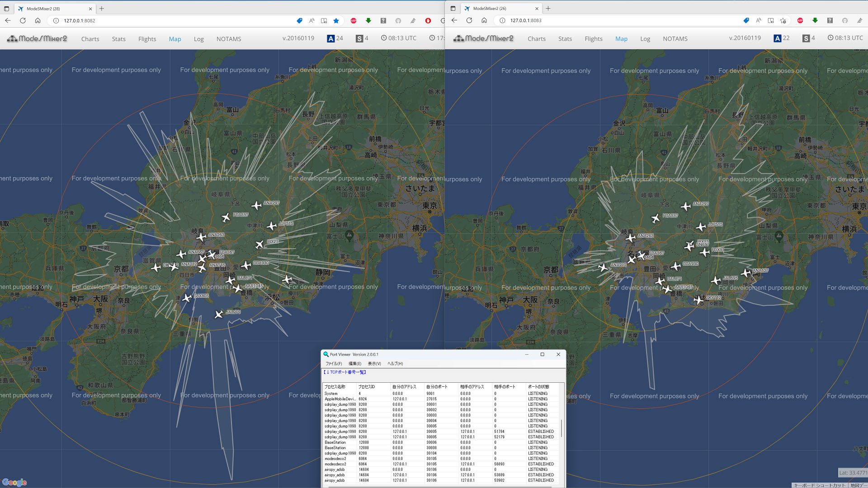Open the Log page in left window

pos(198,39)
